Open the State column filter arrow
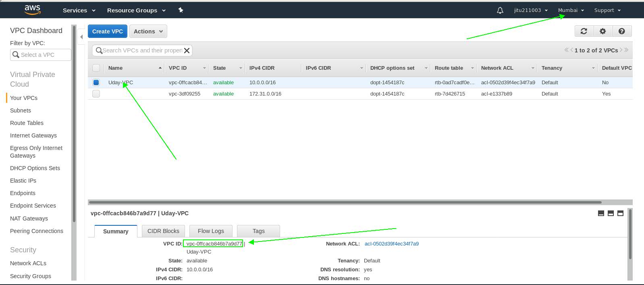644x285 pixels. (241, 68)
